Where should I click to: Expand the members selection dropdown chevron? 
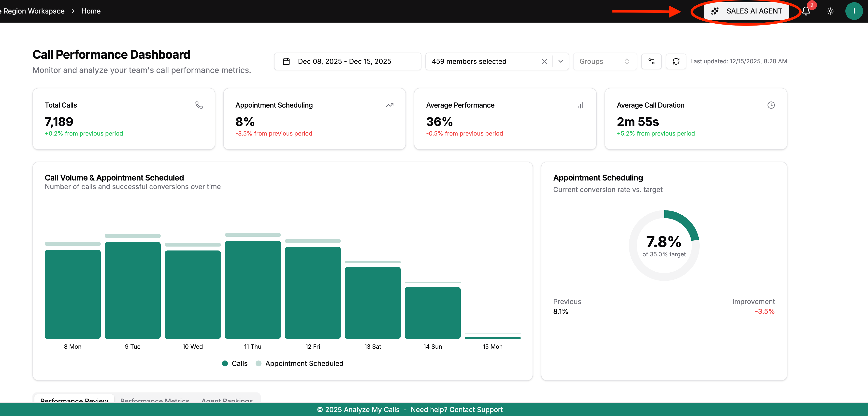coord(561,61)
